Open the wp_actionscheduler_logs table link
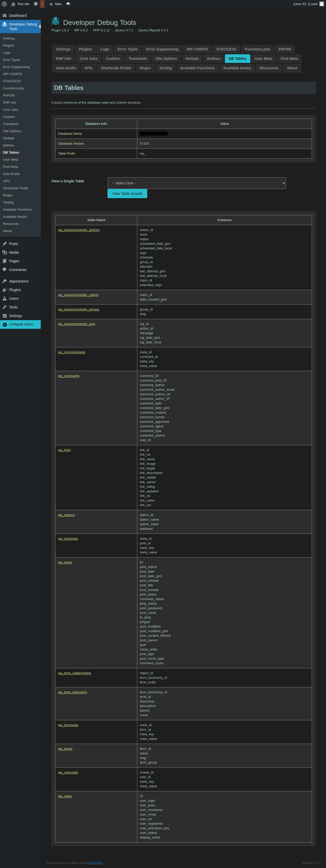Screen dimensions: 326x868 (x=76, y=324)
